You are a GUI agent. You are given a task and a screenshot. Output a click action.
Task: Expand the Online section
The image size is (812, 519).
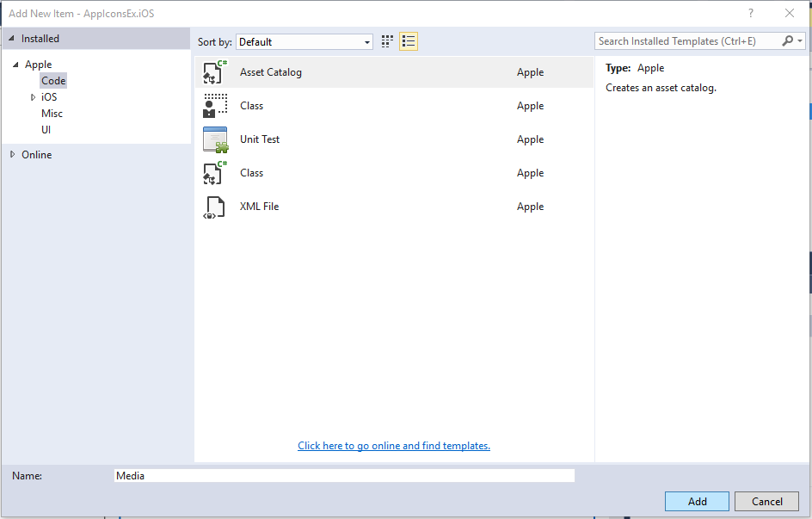click(13, 154)
